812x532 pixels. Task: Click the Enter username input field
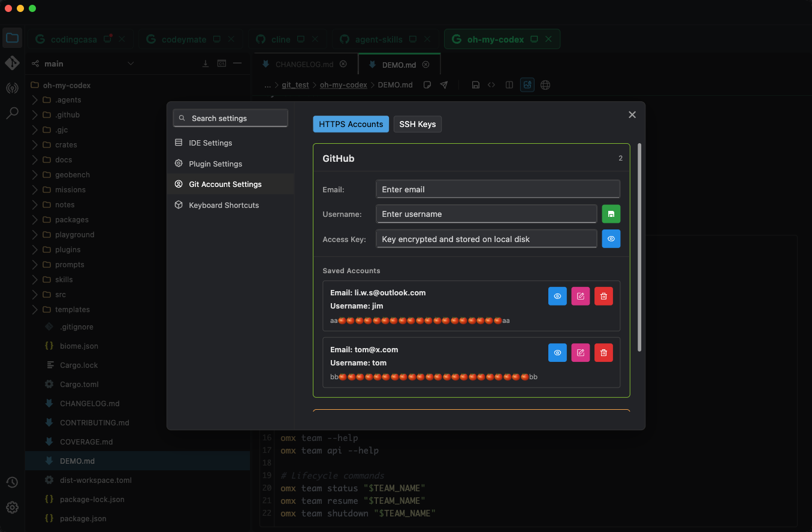coord(487,214)
